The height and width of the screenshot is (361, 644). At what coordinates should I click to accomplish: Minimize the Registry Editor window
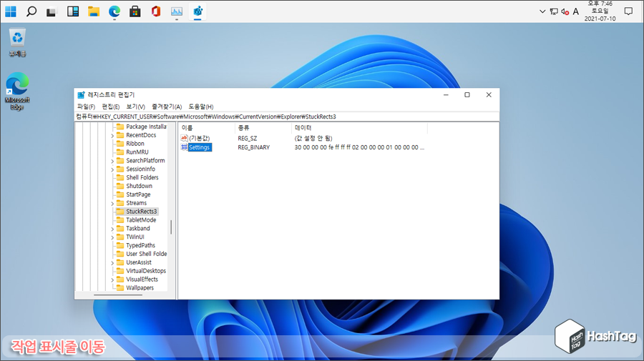pos(446,95)
